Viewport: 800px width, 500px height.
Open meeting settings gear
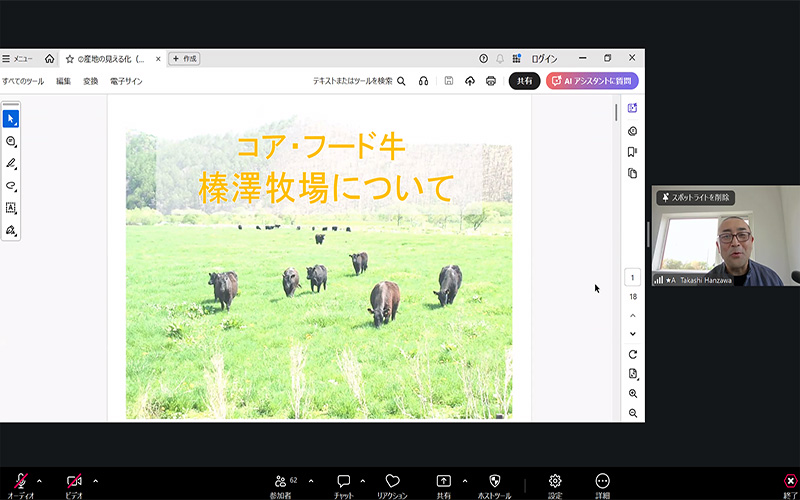[555, 486]
